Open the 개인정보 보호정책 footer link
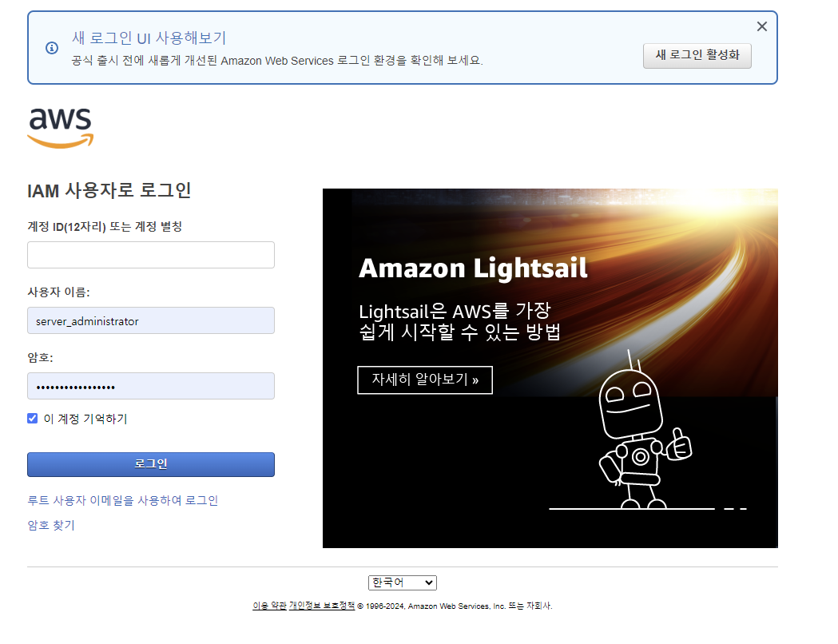838x644 pixels. coord(322,606)
